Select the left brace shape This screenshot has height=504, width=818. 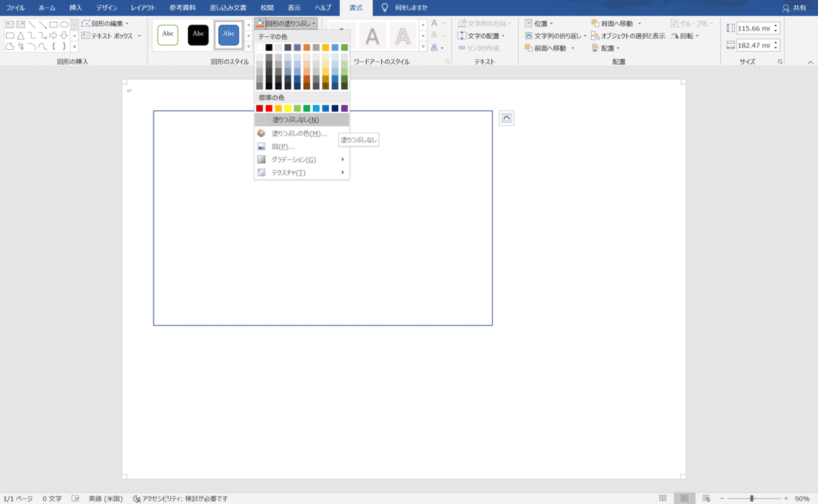[x=53, y=46]
